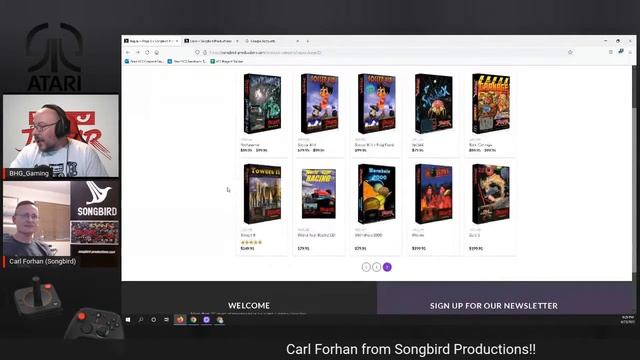
Task: Open the Windows Start menu
Action: pyautogui.click(x=128, y=320)
